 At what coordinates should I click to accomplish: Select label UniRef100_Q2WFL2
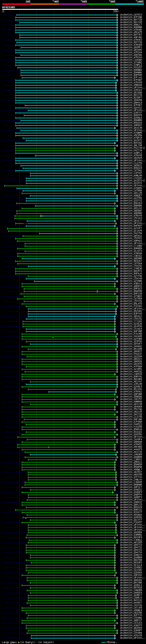[131, 153]
